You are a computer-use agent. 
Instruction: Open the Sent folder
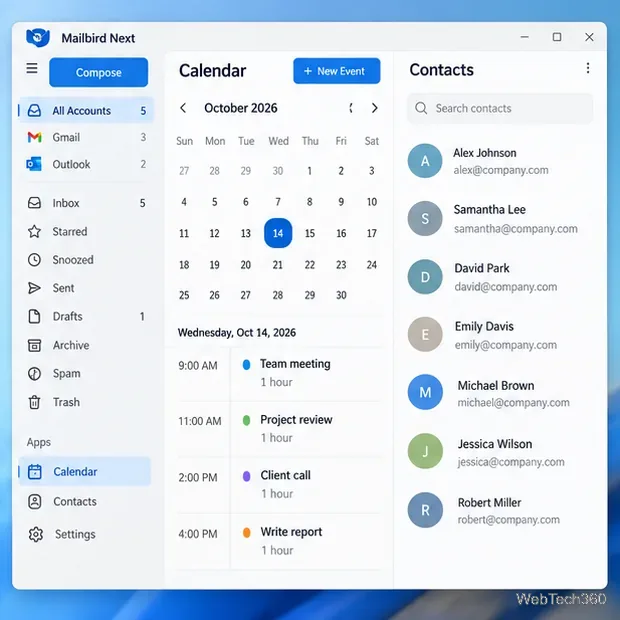pyautogui.click(x=86, y=288)
